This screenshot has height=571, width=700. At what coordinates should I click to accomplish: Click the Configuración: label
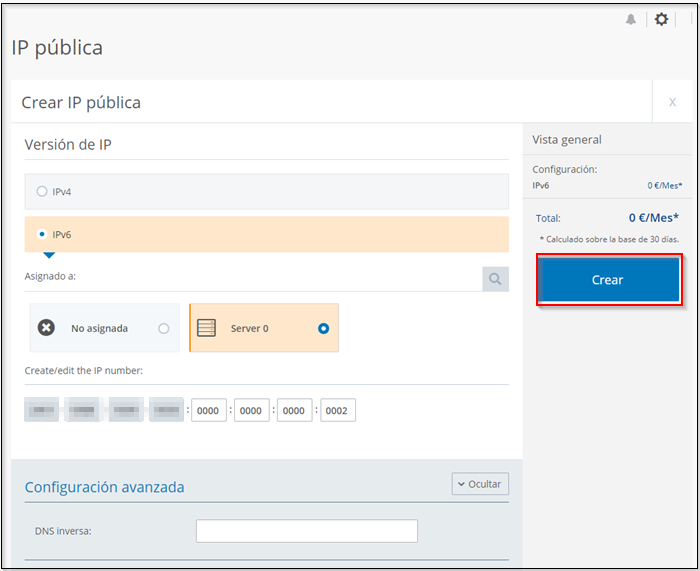564,170
